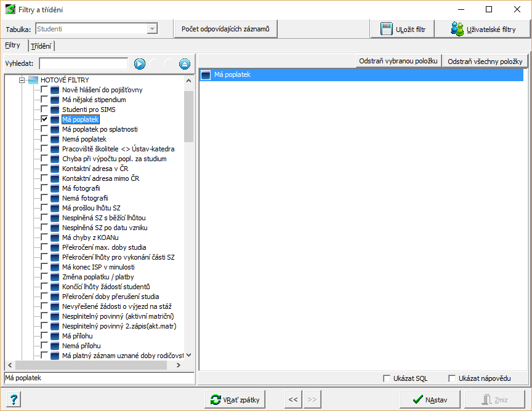Click Počet odpovídajících záznamů button
532x411 pixels.
tap(225, 29)
